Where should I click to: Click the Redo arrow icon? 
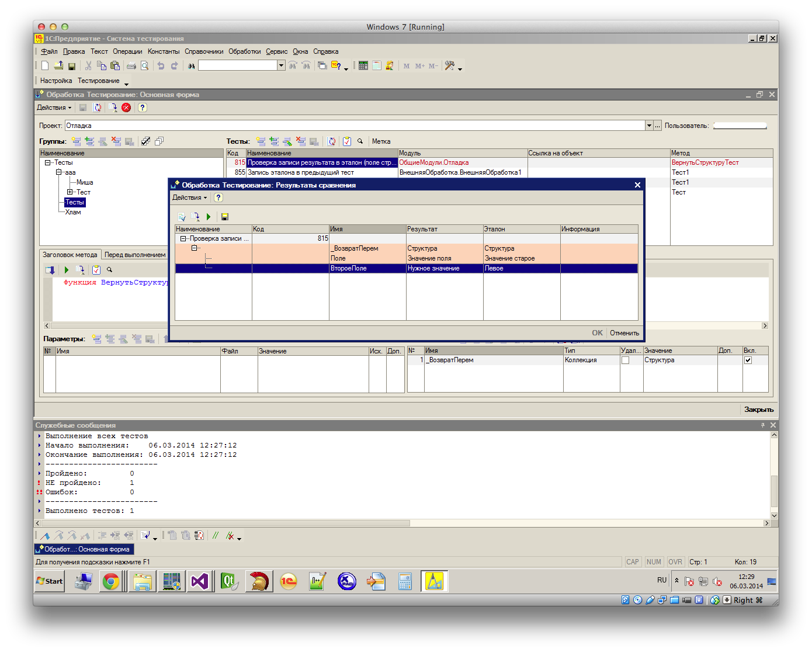point(174,66)
